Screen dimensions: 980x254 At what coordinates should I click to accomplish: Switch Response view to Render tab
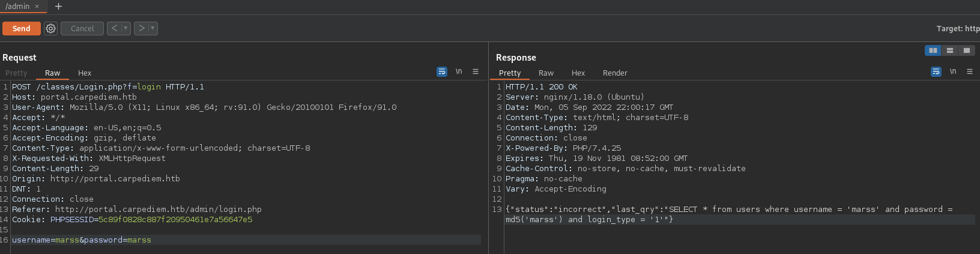tap(615, 73)
